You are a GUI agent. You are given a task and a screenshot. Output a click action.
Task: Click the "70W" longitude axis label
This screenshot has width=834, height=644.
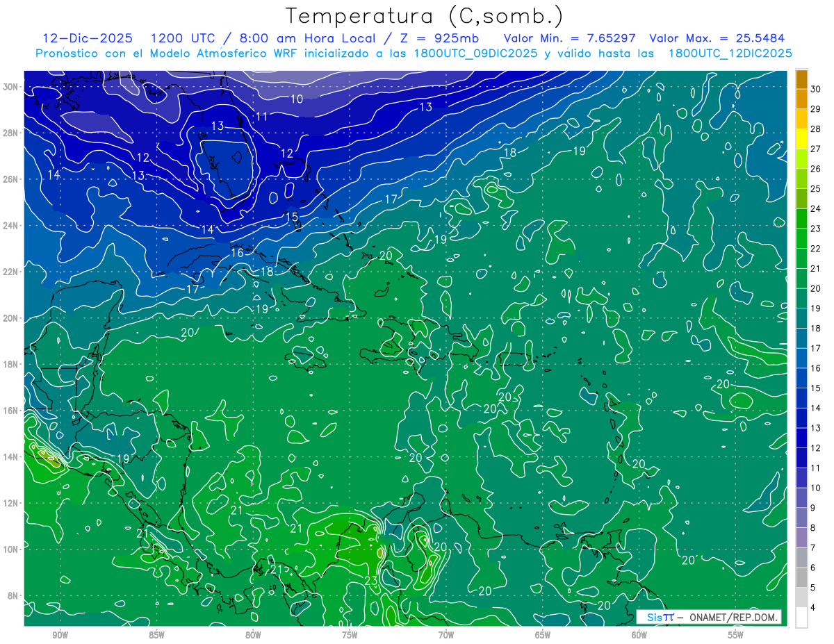pyautogui.click(x=446, y=635)
